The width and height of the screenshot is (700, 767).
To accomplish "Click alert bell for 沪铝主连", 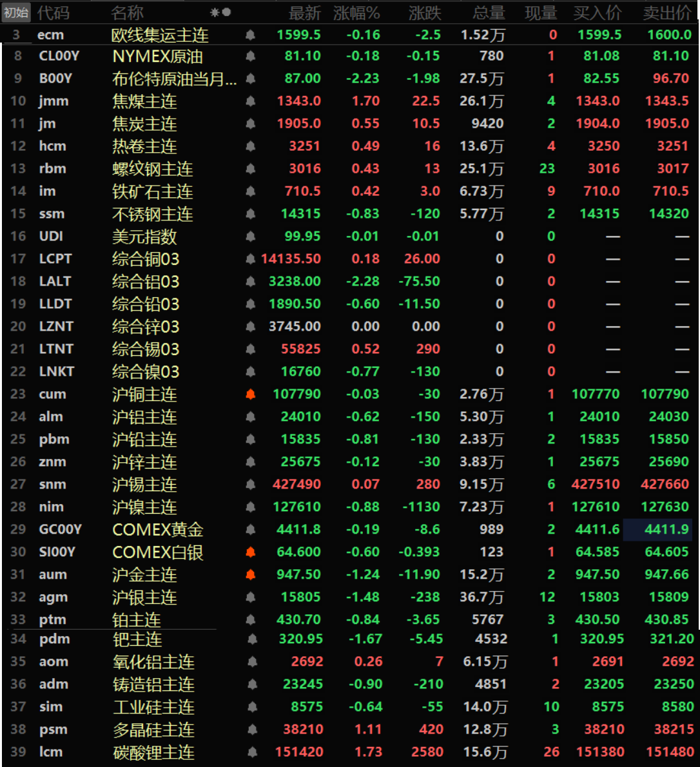I will [251, 417].
